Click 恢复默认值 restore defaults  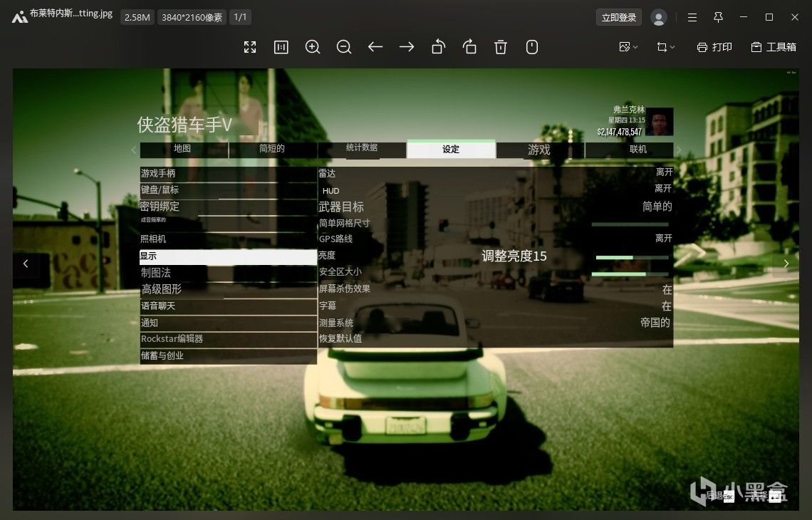point(340,339)
